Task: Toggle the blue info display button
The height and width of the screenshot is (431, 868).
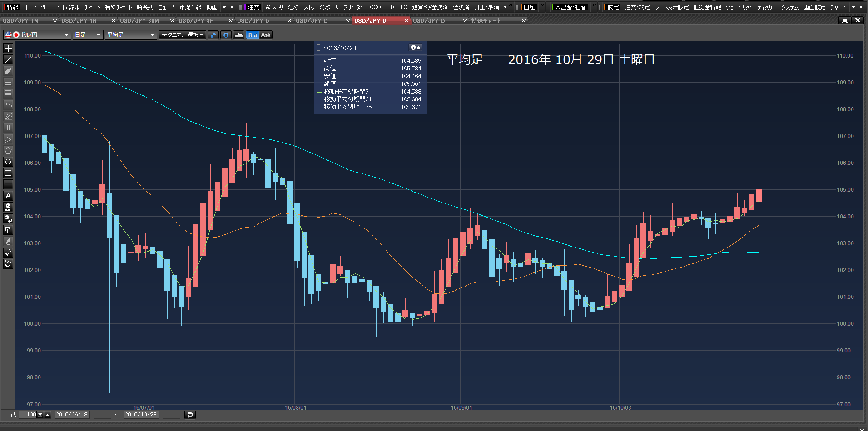Action: (x=226, y=35)
